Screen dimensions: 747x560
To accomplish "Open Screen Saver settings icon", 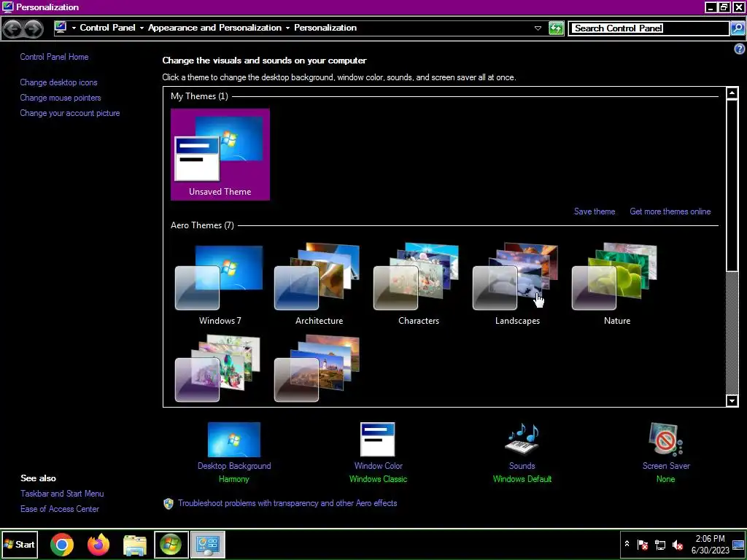I will click(x=665, y=439).
